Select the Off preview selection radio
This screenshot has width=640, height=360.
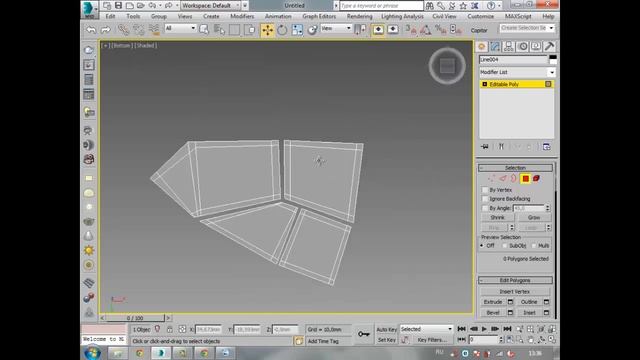[482, 246]
